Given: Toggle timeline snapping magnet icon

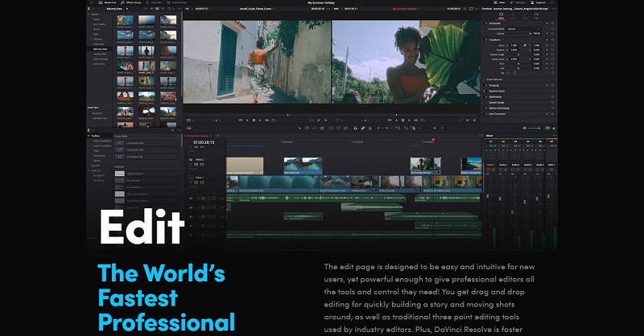Looking at the screenshot, I should pyautogui.click(x=356, y=128).
